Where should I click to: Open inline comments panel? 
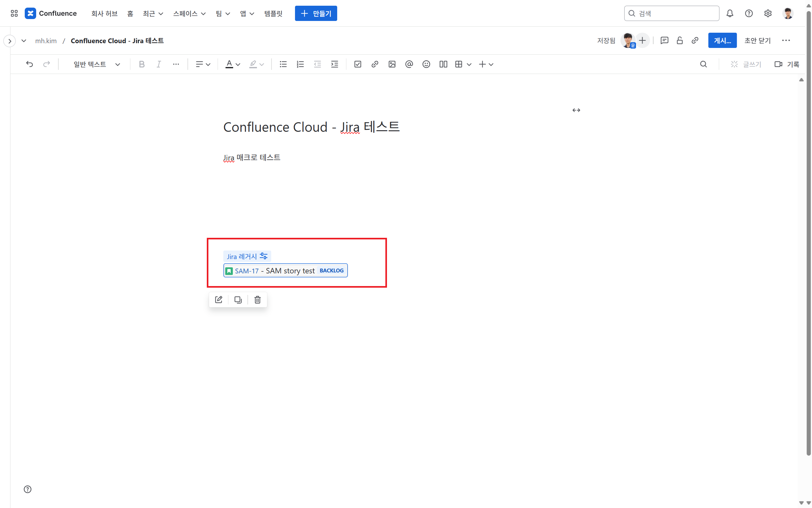665,40
